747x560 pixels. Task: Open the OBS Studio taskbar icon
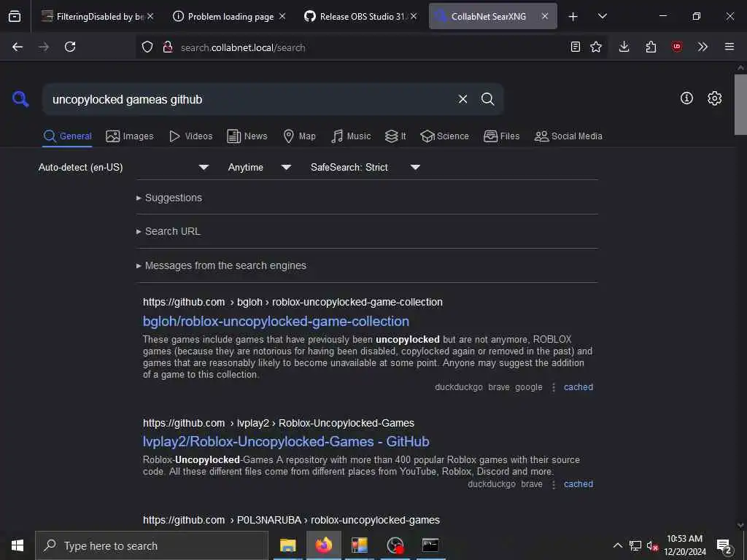(x=395, y=545)
